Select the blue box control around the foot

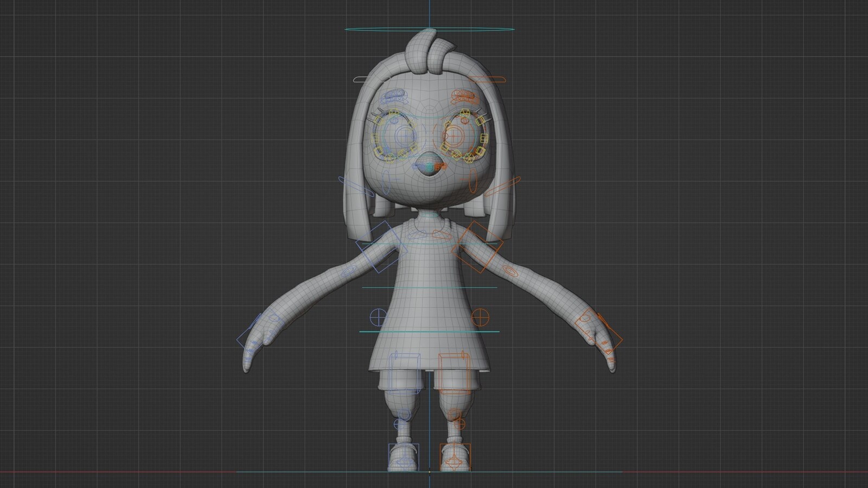pos(404,457)
